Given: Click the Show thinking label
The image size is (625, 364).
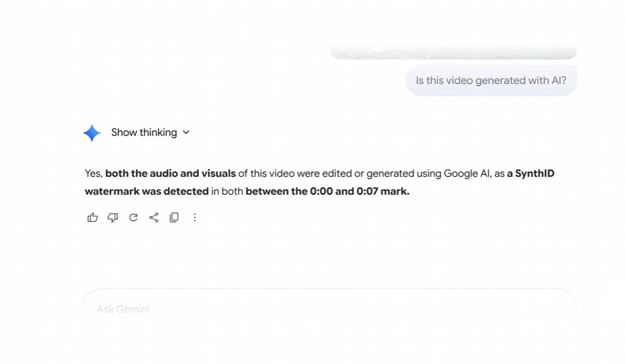Looking at the screenshot, I should pyautogui.click(x=144, y=133).
